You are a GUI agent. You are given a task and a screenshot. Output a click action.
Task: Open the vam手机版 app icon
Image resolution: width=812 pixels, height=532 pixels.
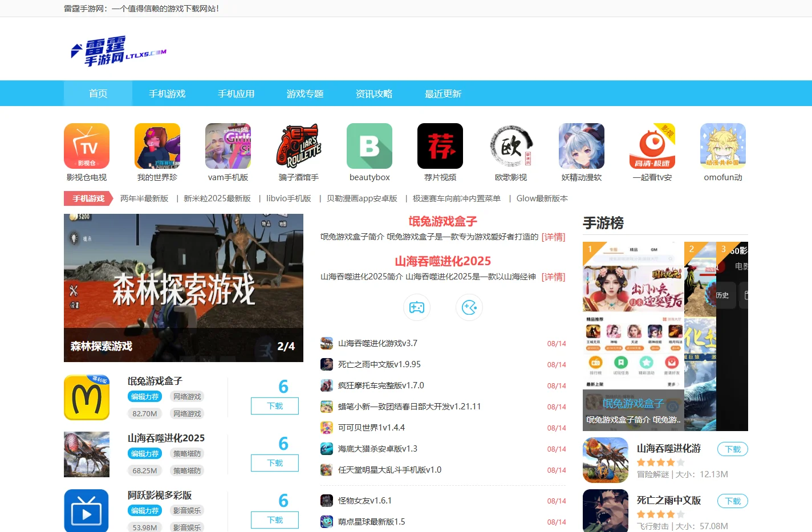point(228,146)
